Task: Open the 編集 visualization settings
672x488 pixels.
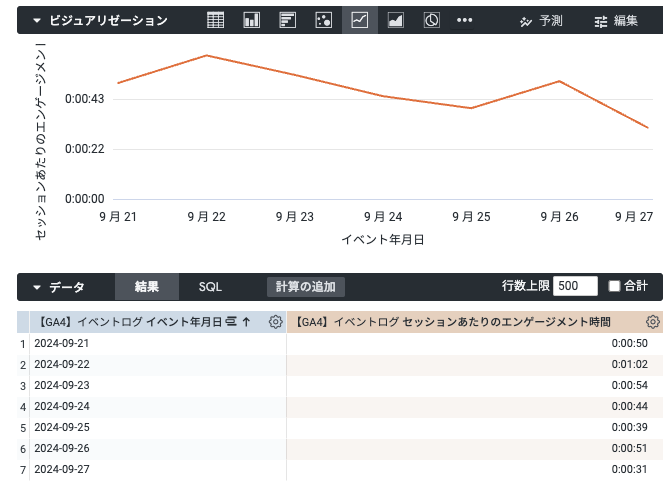Action: [x=615, y=20]
